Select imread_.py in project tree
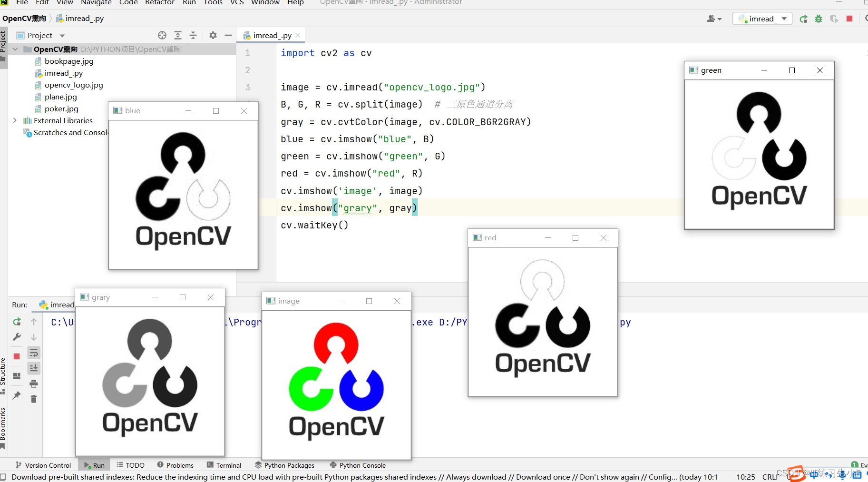 (64, 73)
